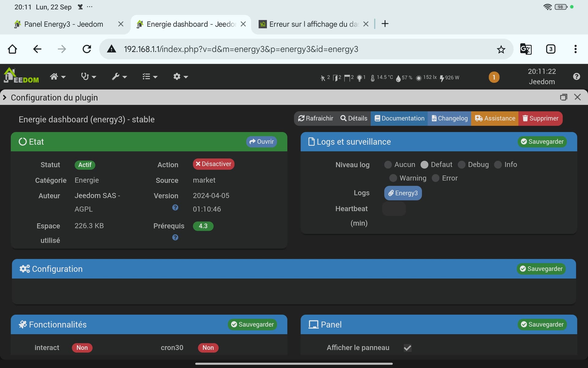
Task: Click the interact Non toggle label
Action: 82,347
